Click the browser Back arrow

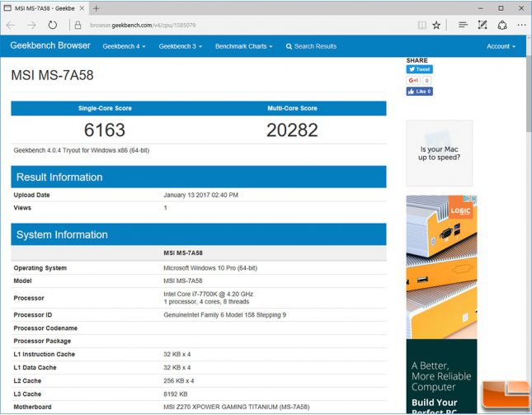click(x=11, y=25)
